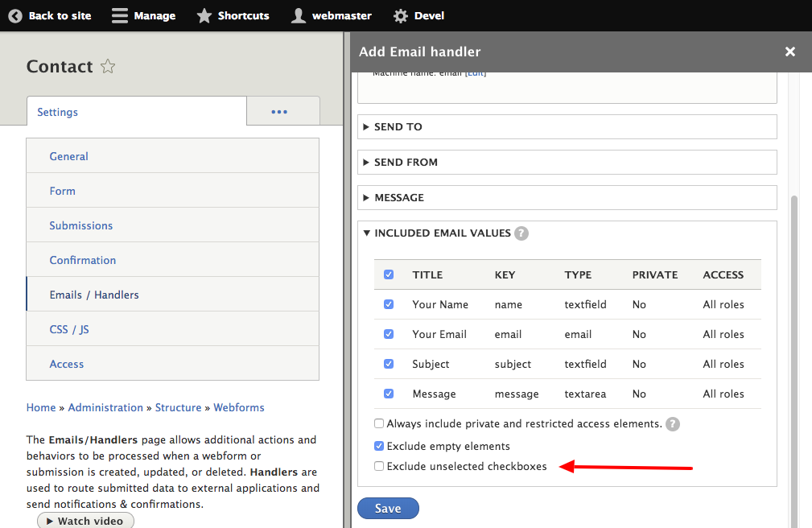The width and height of the screenshot is (812, 528).
Task: Expand the SEND FROM section
Action: coord(567,162)
